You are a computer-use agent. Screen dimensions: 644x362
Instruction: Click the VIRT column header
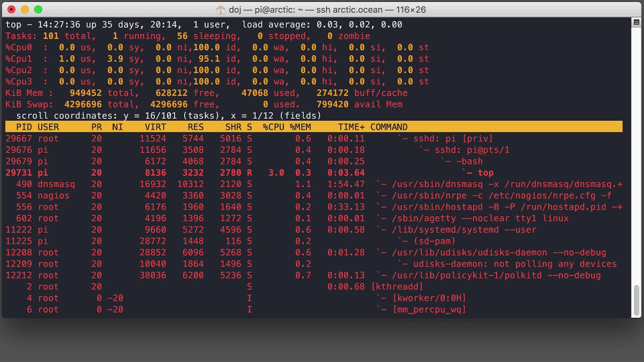(155, 127)
